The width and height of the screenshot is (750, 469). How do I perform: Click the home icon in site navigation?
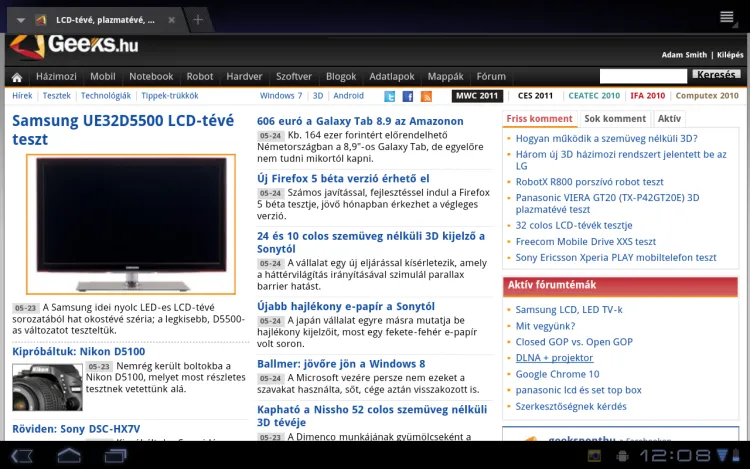tap(16, 77)
